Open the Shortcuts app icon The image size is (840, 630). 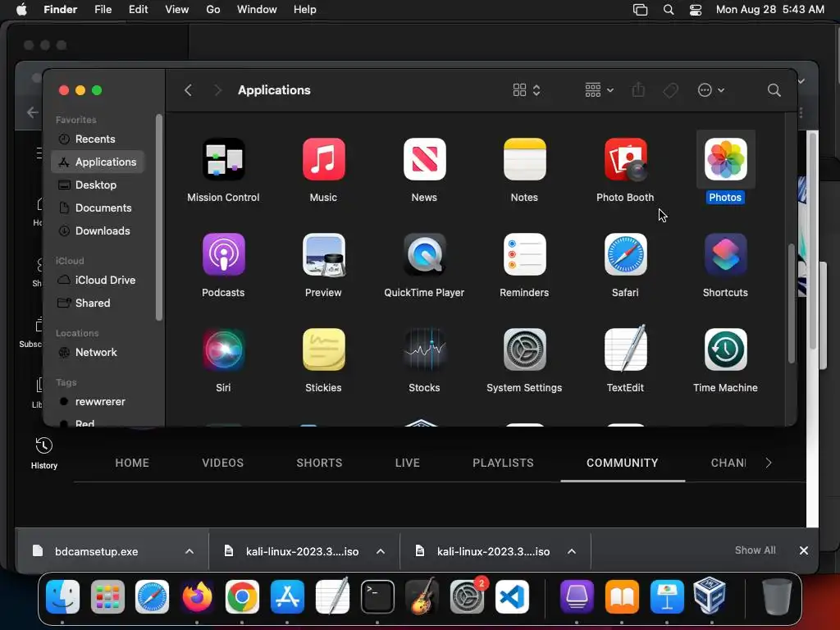pyautogui.click(x=725, y=254)
